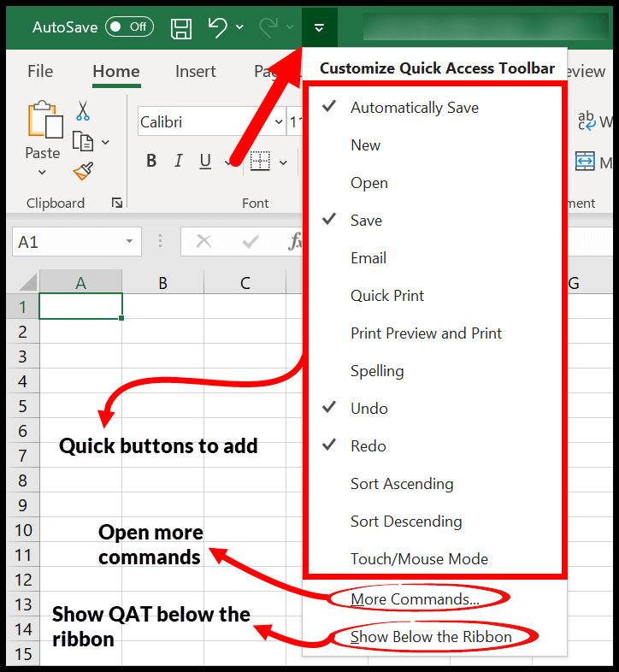
Task: Click cell A1 in the worksheet
Action: pos(80,306)
